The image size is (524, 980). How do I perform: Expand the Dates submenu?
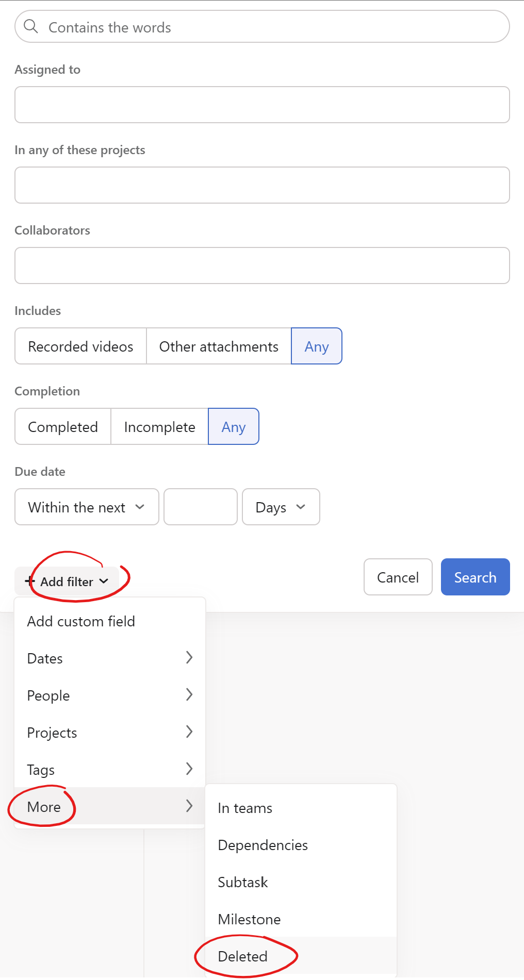(109, 658)
